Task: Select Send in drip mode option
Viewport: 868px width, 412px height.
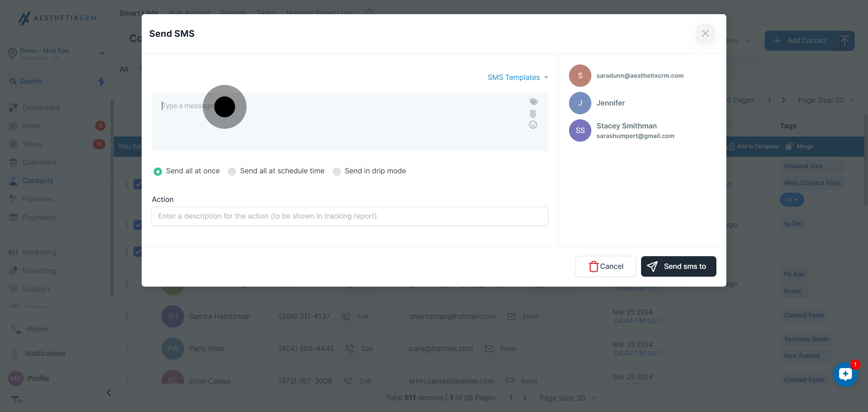Action: [337, 171]
